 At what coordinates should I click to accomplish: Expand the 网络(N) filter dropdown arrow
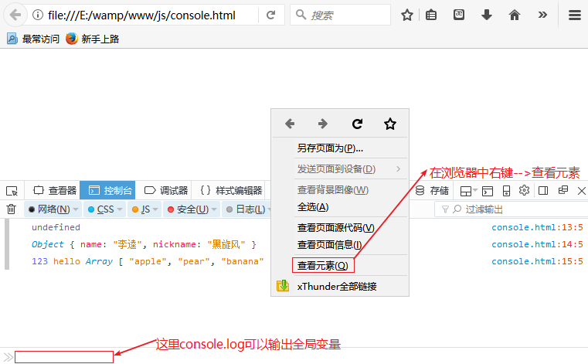coord(76,209)
